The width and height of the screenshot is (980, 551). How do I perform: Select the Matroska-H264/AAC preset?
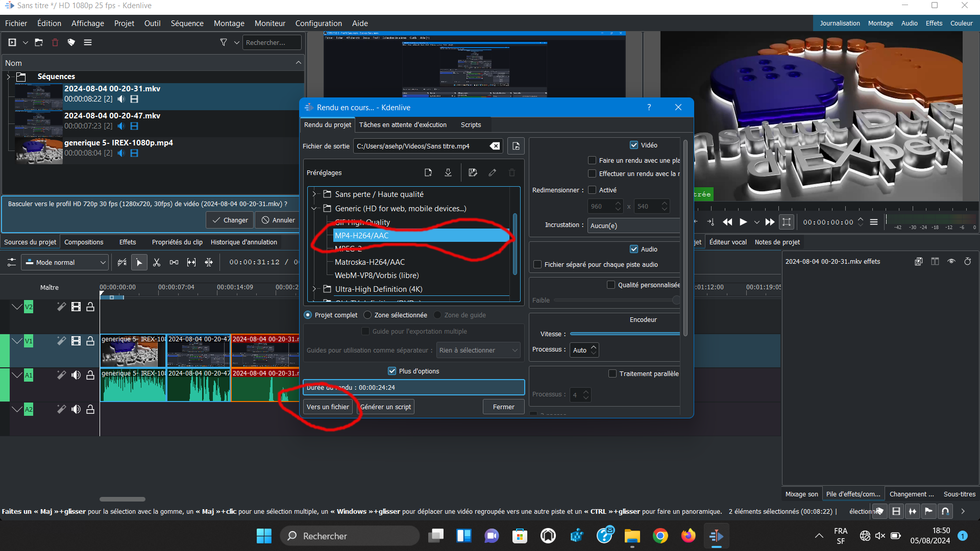370,262
